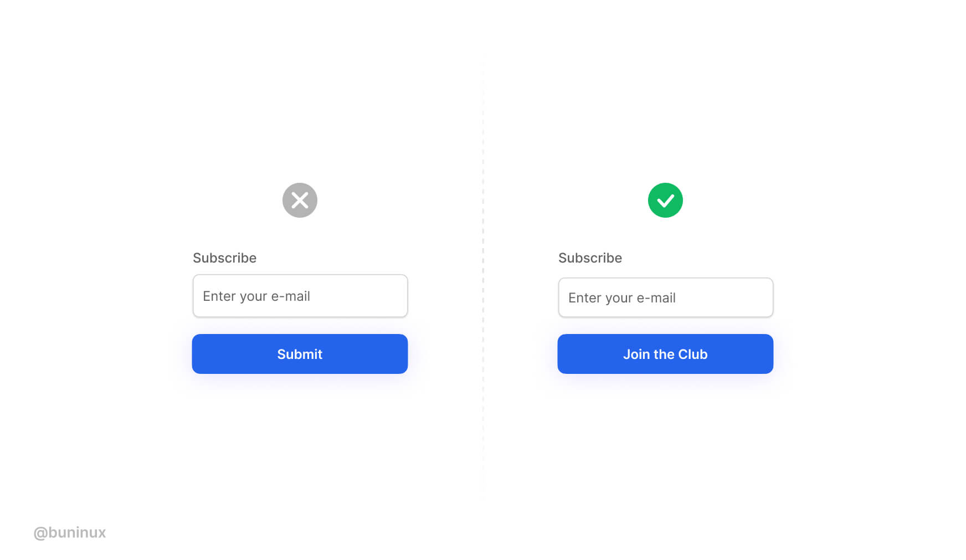Screen dimensions: 966x560
Task: Select the bad-example indicator icon
Action: click(300, 200)
